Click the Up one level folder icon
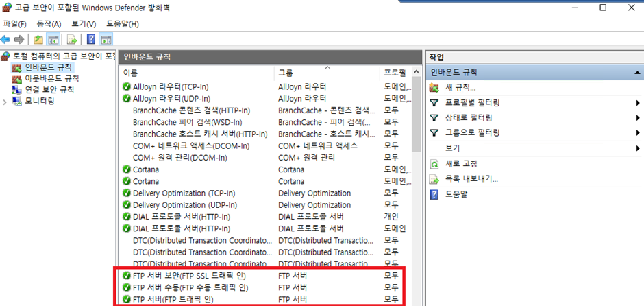 tap(38, 39)
